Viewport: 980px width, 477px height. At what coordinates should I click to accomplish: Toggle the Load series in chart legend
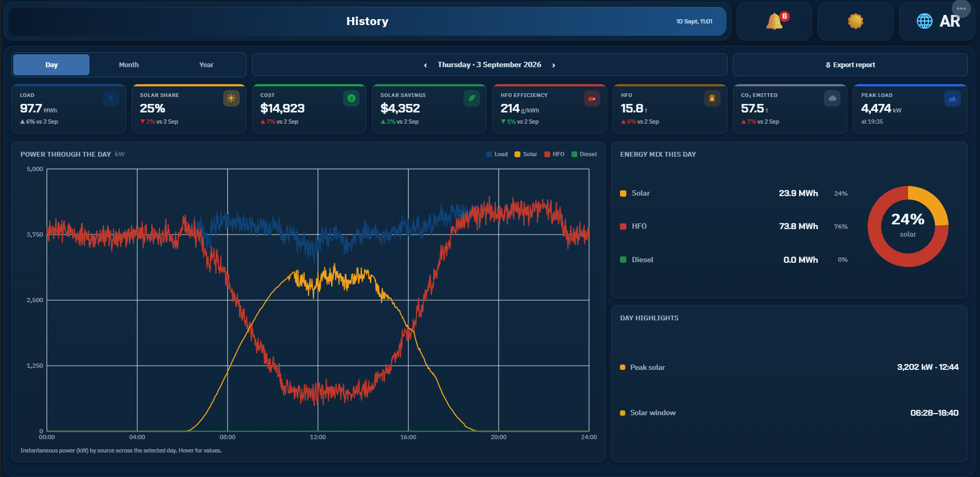(x=497, y=154)
